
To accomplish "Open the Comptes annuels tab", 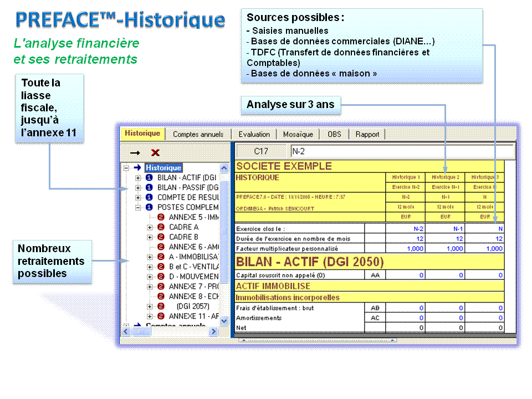I will point(198,134).
